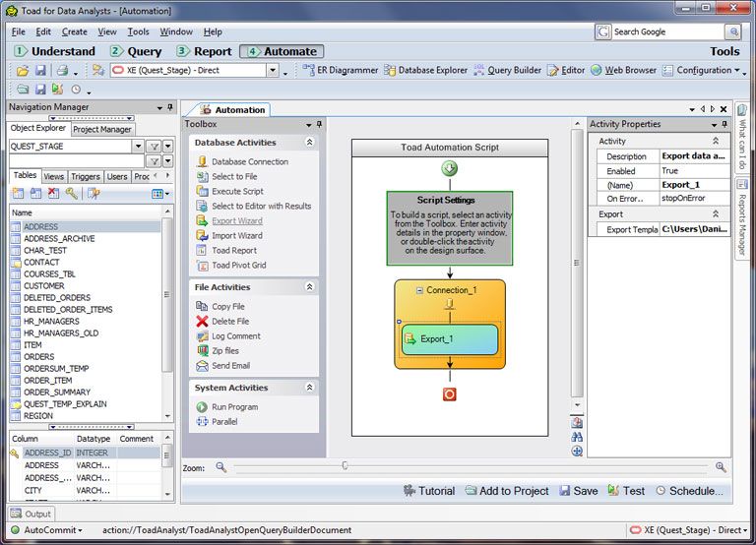Choose the Zip files activity

(218, 351)
